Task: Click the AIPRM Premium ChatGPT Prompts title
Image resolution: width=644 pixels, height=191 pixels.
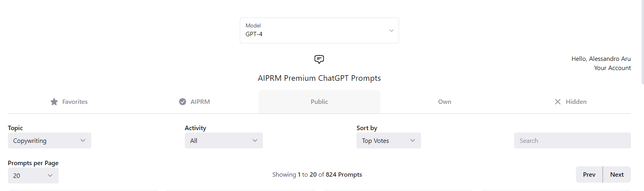Action: pyautogui.click(x=319, y=78)
